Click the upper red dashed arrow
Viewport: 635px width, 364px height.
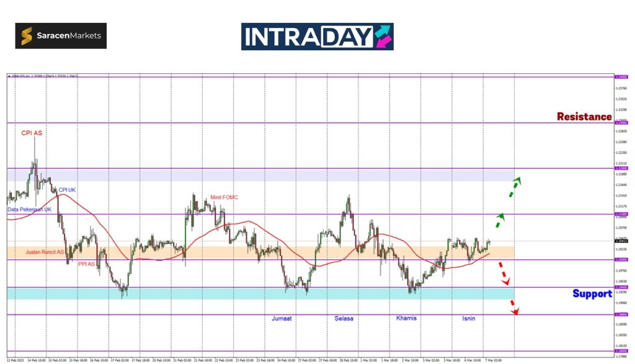pos(504,273)
